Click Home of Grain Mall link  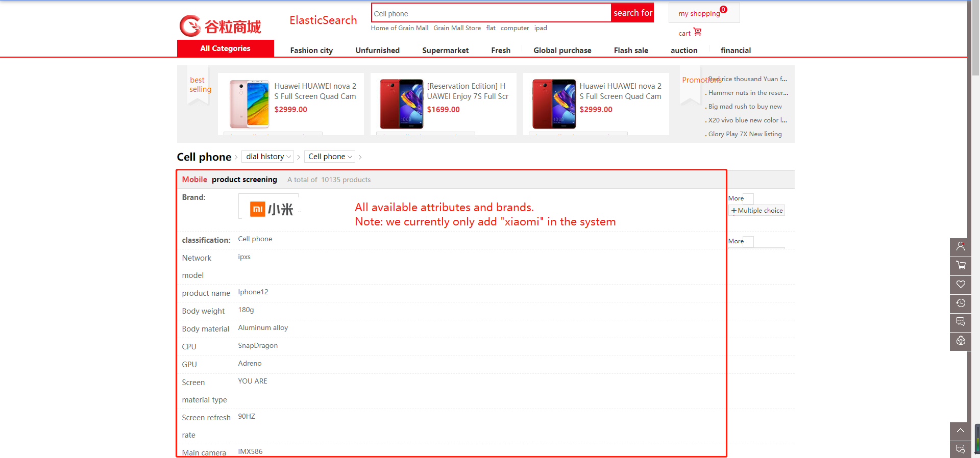(x=400, y=28)
